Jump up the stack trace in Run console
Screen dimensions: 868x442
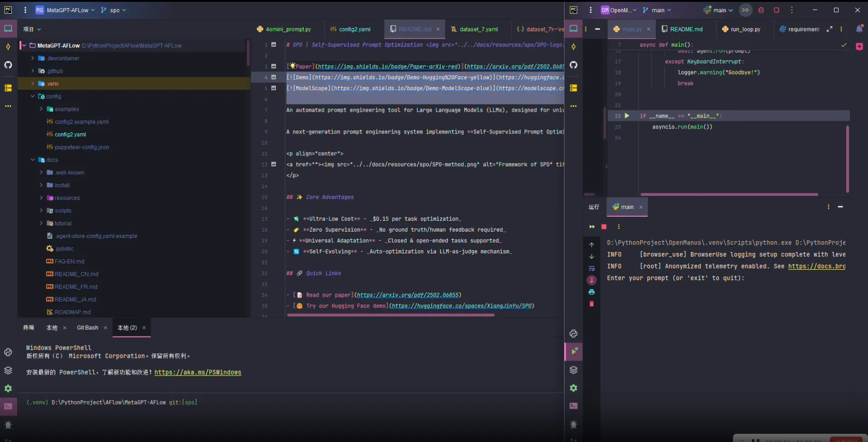pyautogui.click(x=592, y=245)
